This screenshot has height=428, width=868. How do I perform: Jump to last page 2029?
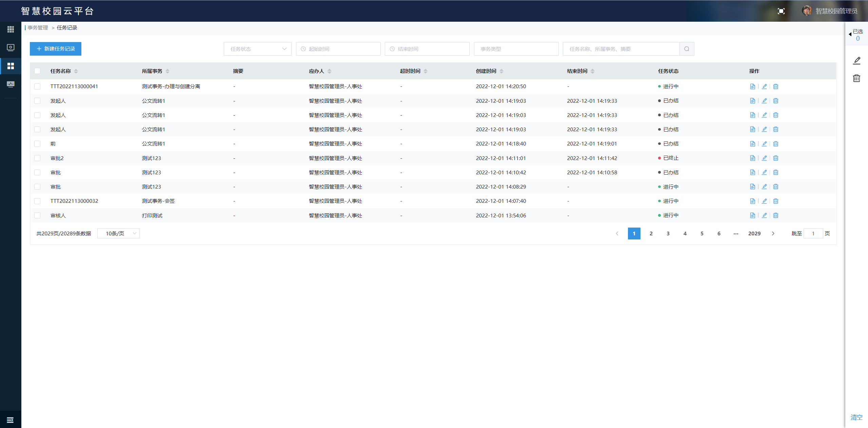coord(754,233)
